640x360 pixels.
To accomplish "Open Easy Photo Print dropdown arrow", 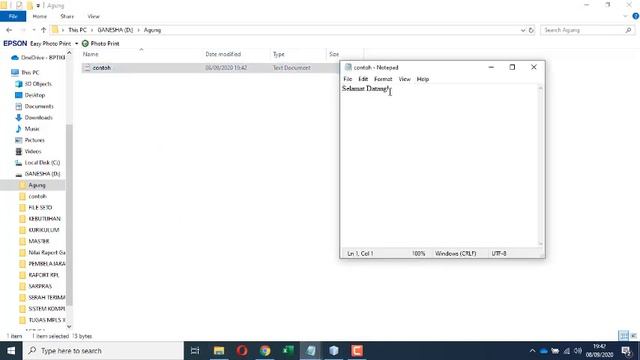I will tap(76, 43).
